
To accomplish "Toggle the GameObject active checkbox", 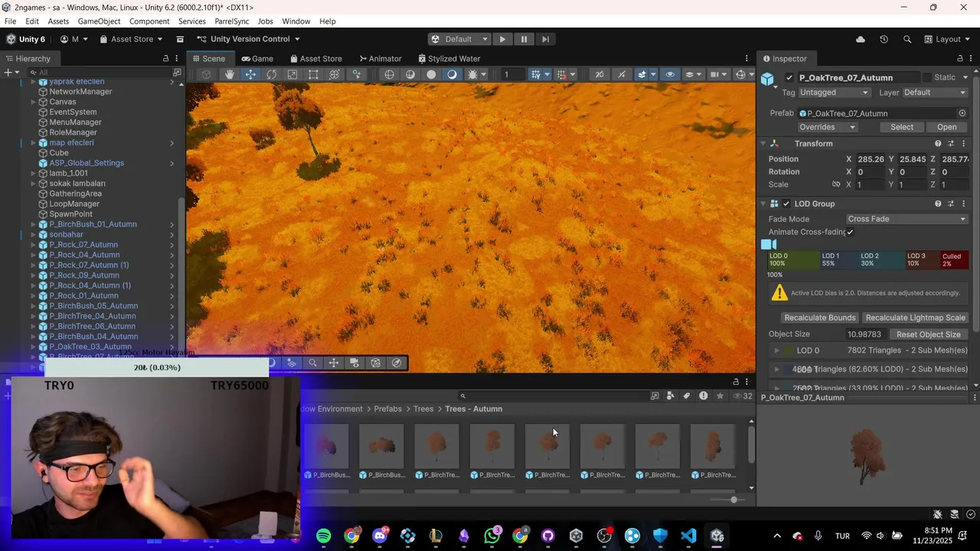I will 789,77.
